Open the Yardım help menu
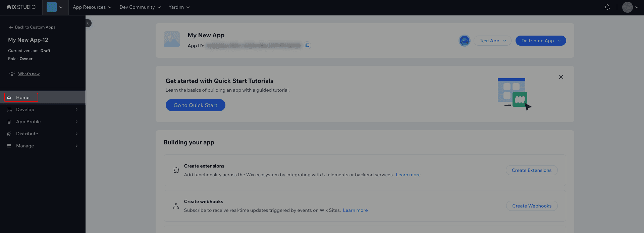 tap(179, 7)
